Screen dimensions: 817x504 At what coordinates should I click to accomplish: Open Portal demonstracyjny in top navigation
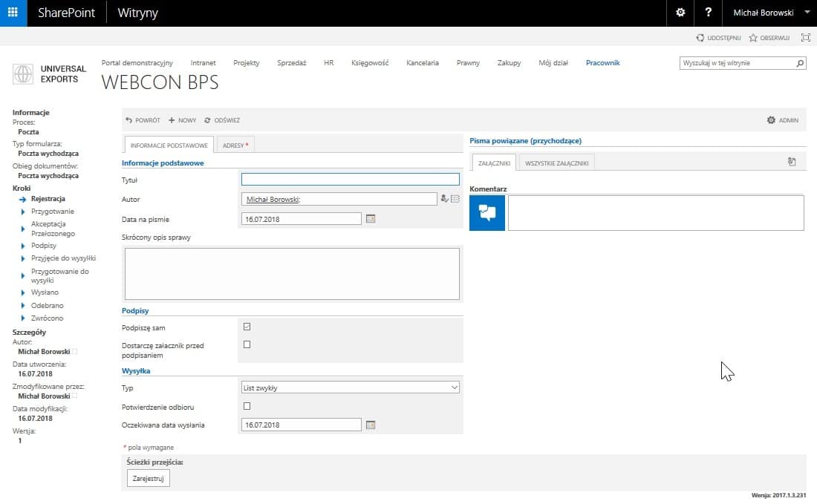click(x=137, y=63)
